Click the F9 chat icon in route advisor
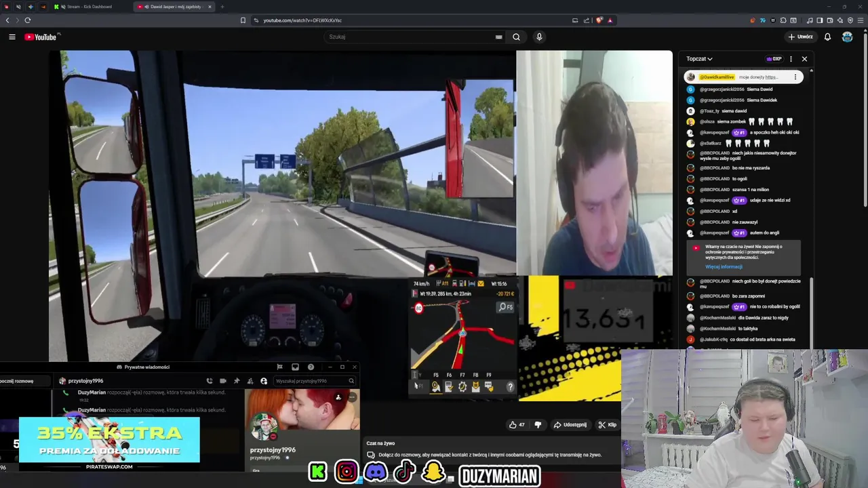 (x=488, y=386)
